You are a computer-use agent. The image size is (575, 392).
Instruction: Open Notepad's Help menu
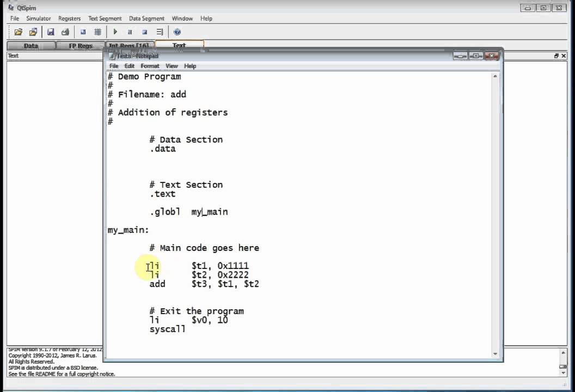190,66
